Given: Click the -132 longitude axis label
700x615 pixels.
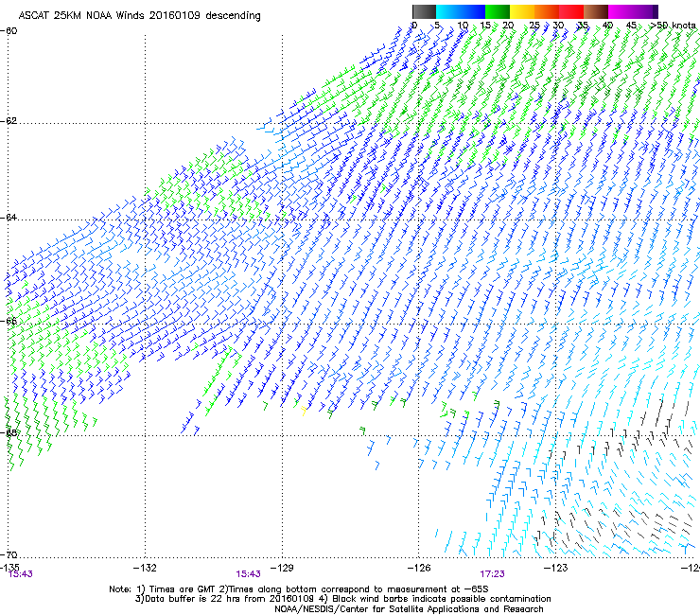Looking at the screenshot, I should 145,568.
